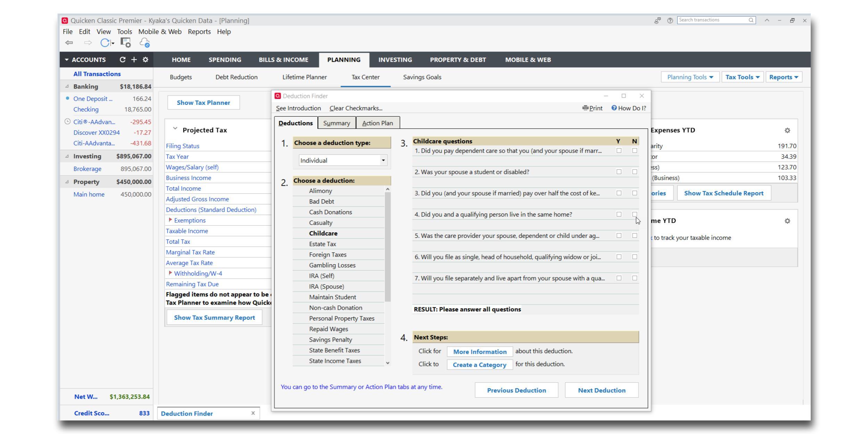The width and height of the screenshot is (868, 434).
Task: Click the One Step Update refresh icon
Action: 105,43
